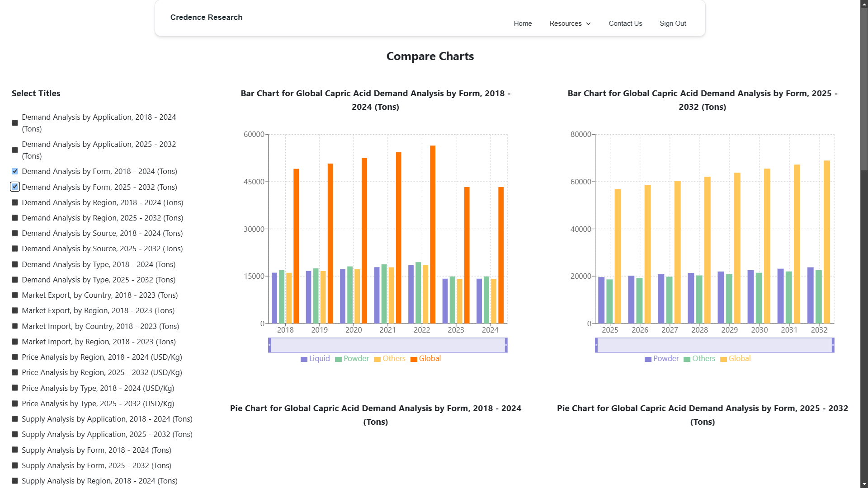Click the page vertical scrollbar
The width and height of the screenshot is (868, 488).
click(864, 244)
